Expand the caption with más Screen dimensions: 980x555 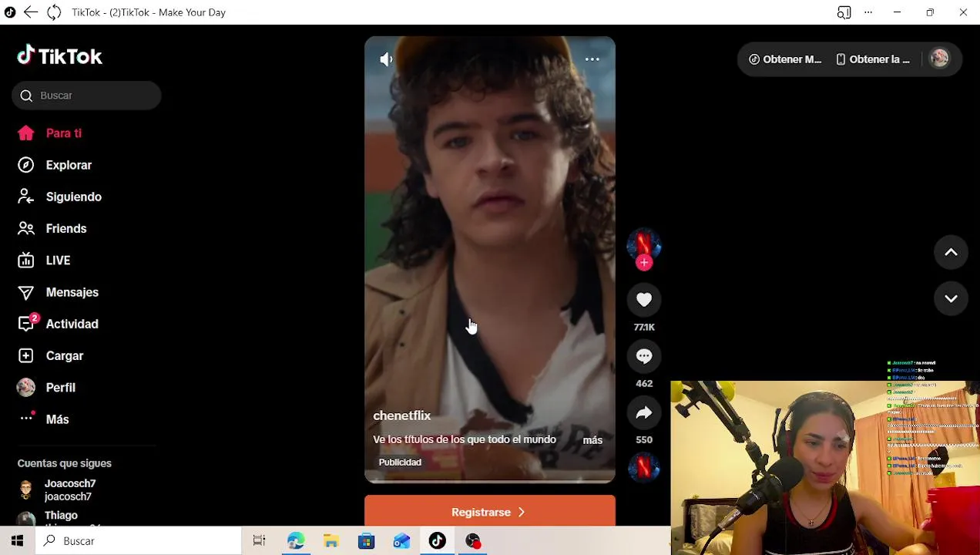592,440
